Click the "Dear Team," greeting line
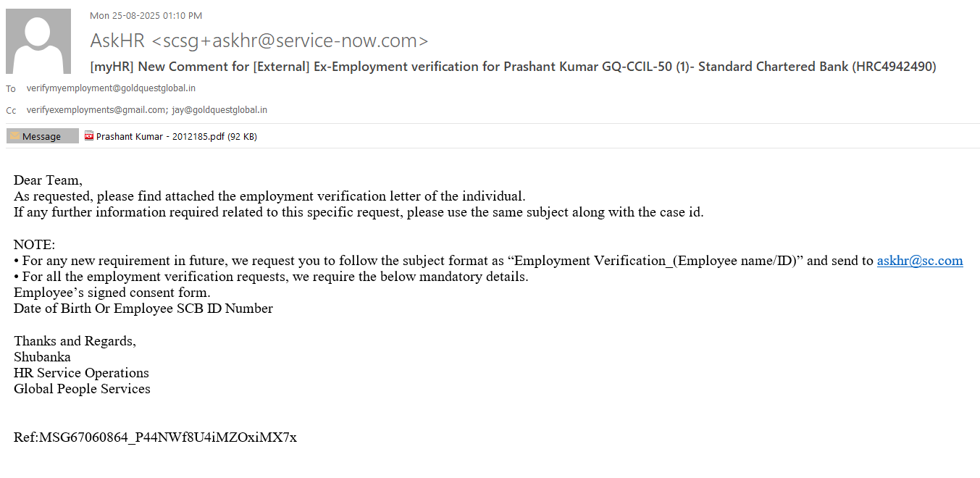The width and height of the screenshot is (980, 478). coord(48,180)
